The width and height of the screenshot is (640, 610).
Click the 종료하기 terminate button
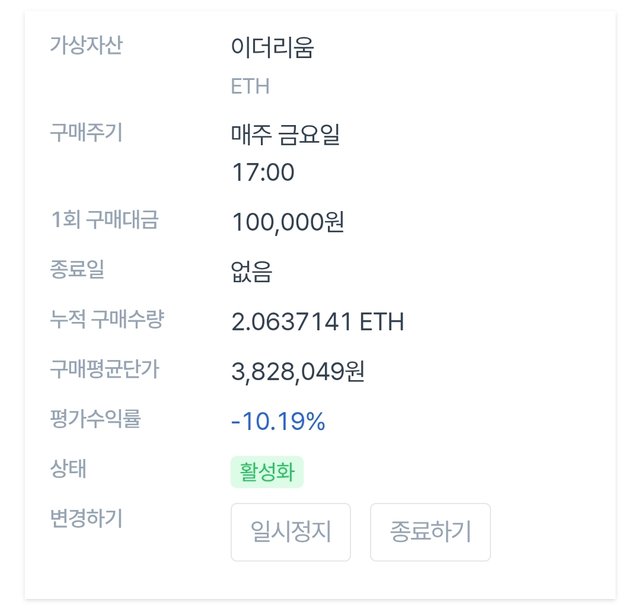(430, 532)
